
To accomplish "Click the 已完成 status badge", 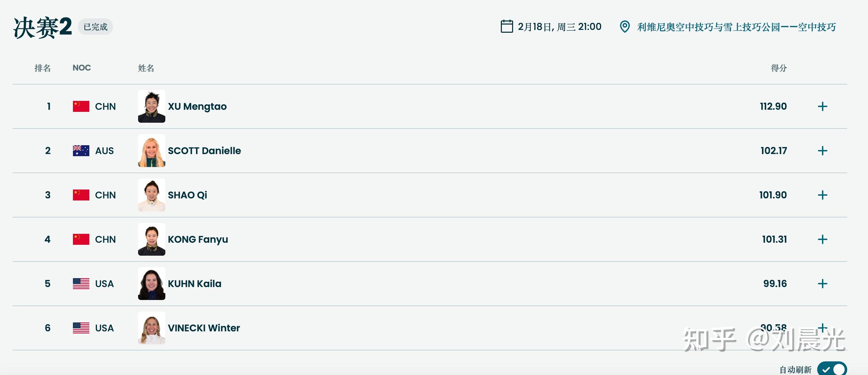I will [95, 27].
